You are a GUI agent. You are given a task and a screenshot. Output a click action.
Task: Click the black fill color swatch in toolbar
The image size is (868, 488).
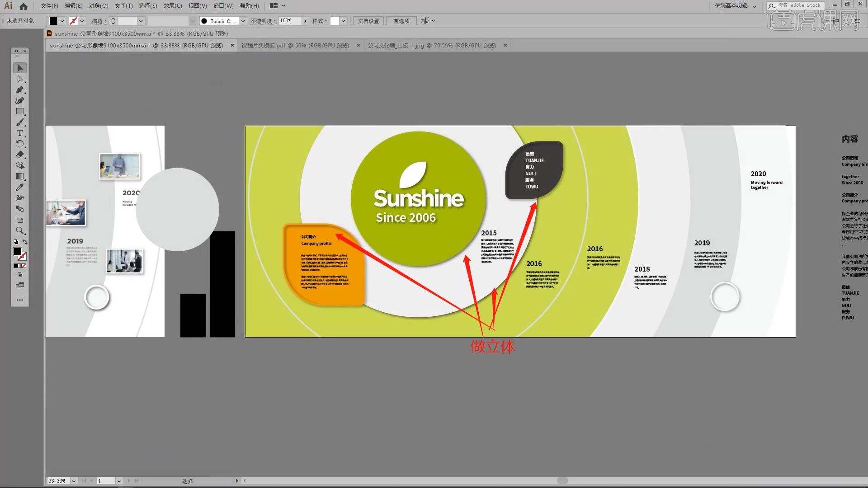coord(17,252)
